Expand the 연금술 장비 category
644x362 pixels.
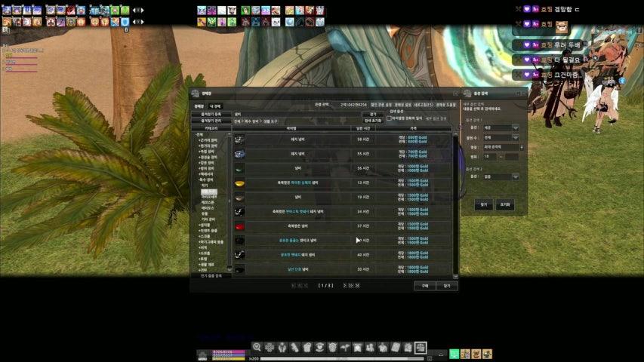208,157
